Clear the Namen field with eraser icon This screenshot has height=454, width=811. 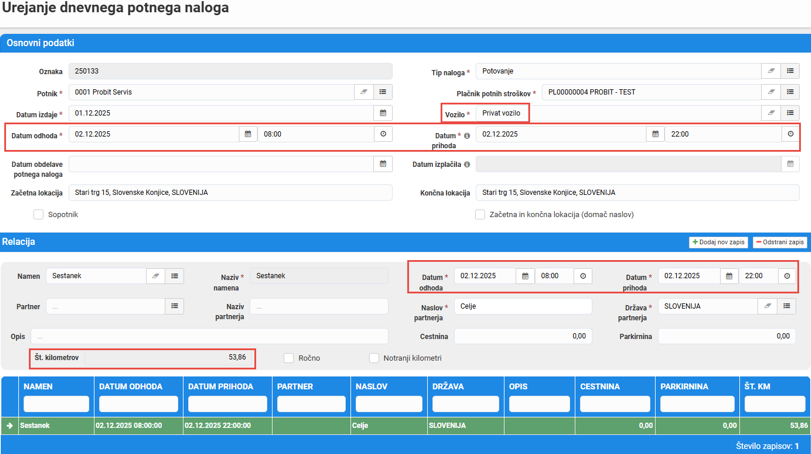(x=156, y=276)
